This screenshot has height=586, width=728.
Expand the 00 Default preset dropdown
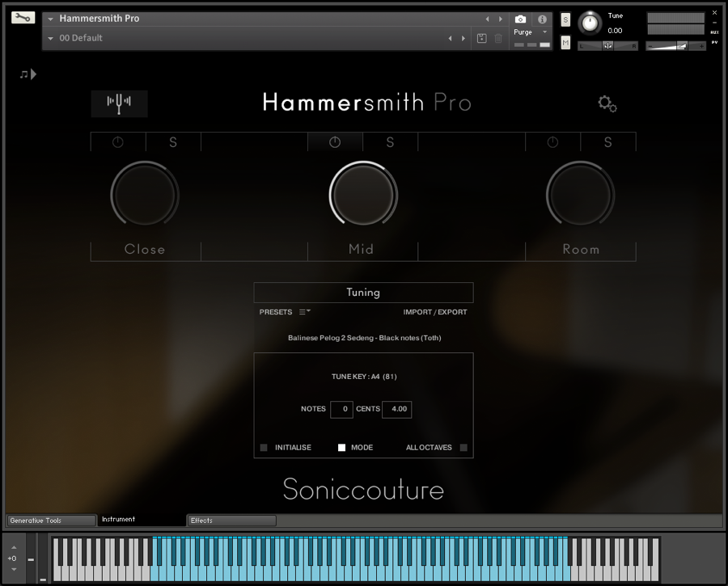click(x=50, y=39)
